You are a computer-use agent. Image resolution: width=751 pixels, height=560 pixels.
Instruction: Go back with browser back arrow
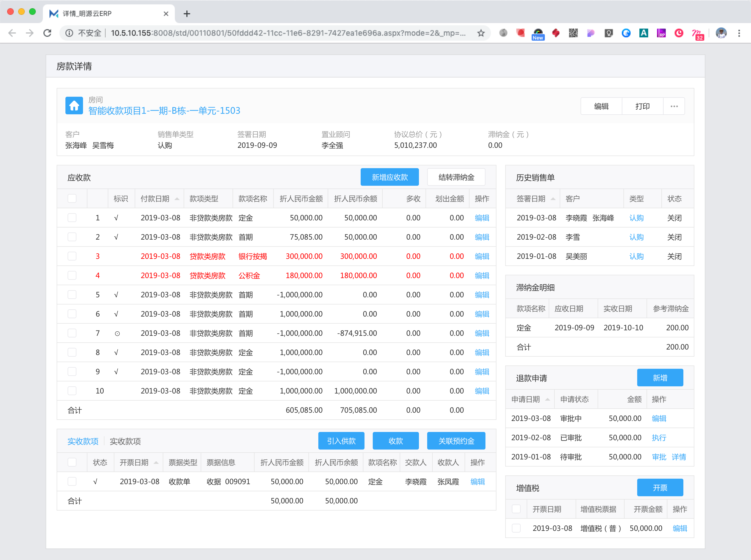point(12,33)
